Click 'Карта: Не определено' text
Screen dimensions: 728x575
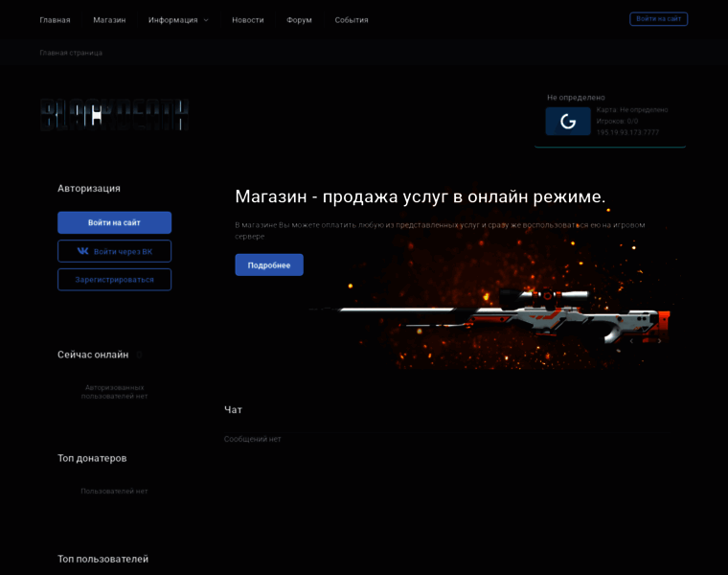point(632,110)
